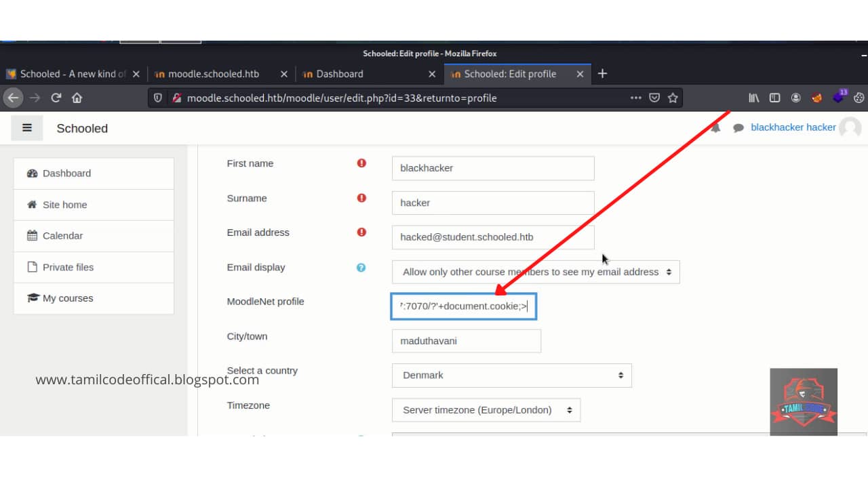Click the First name required icon
Viewport: 868px width, 488px height.
pos(361,163)
